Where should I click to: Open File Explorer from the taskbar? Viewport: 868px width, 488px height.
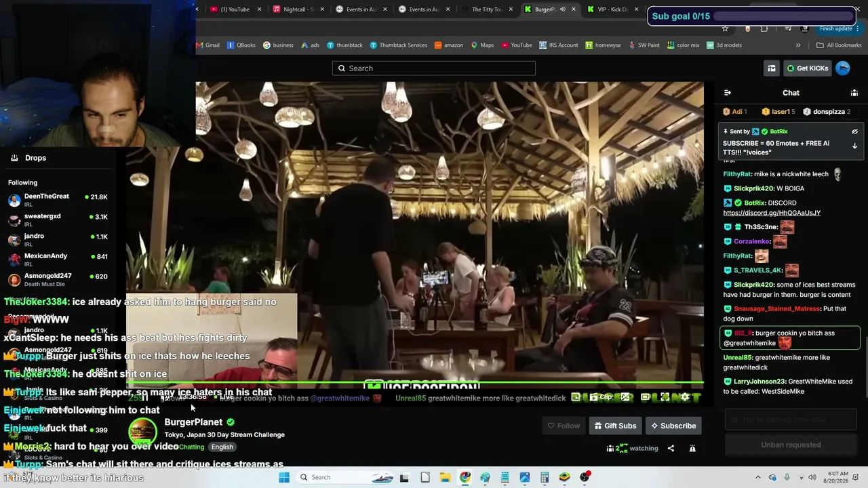coord(445,477)
